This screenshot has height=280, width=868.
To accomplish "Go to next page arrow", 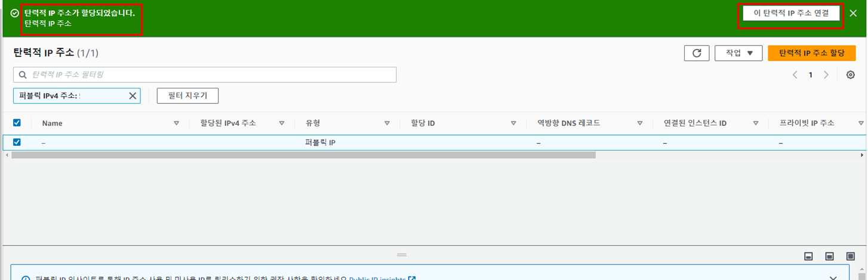I will point(826,75).
